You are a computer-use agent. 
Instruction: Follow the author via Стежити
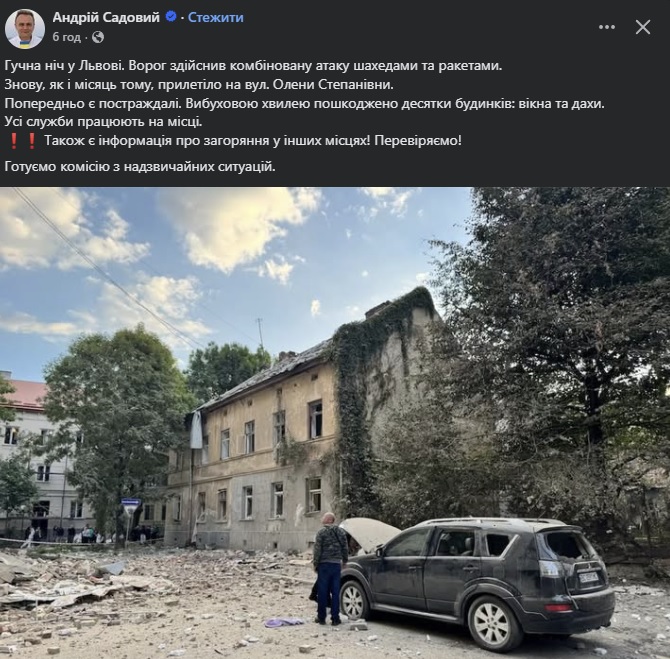click(216, 17)
